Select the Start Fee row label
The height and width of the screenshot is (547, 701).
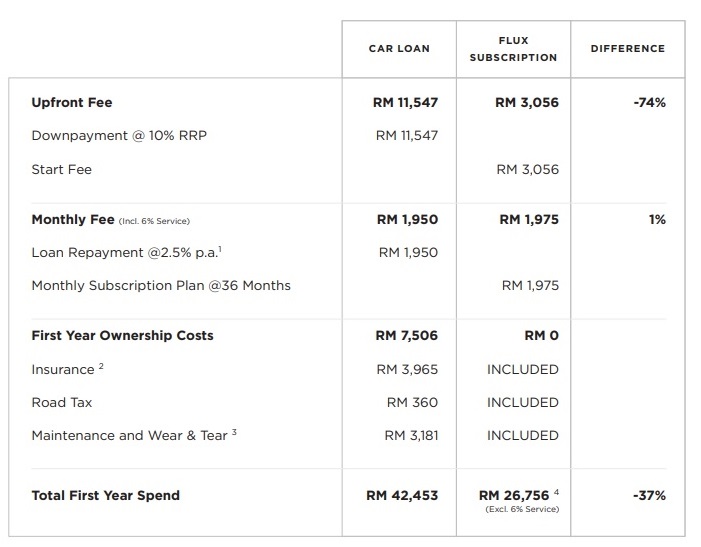[61, 169]
